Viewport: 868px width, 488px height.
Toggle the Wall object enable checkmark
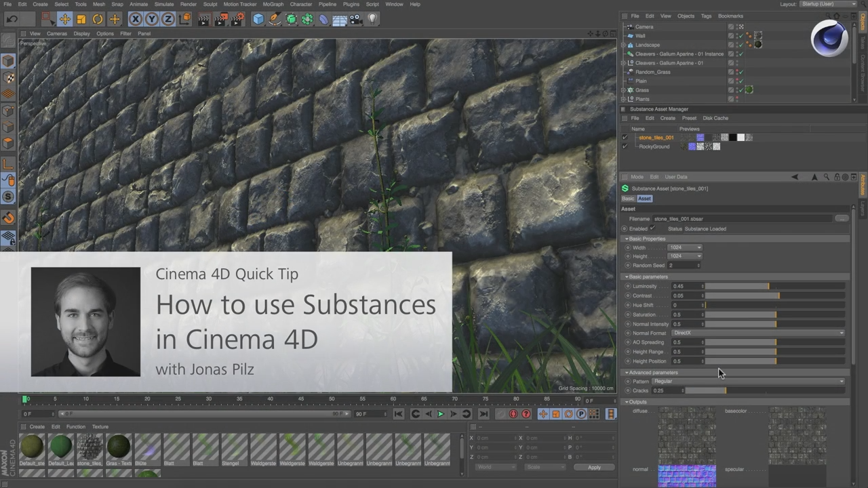pos(741,36)
